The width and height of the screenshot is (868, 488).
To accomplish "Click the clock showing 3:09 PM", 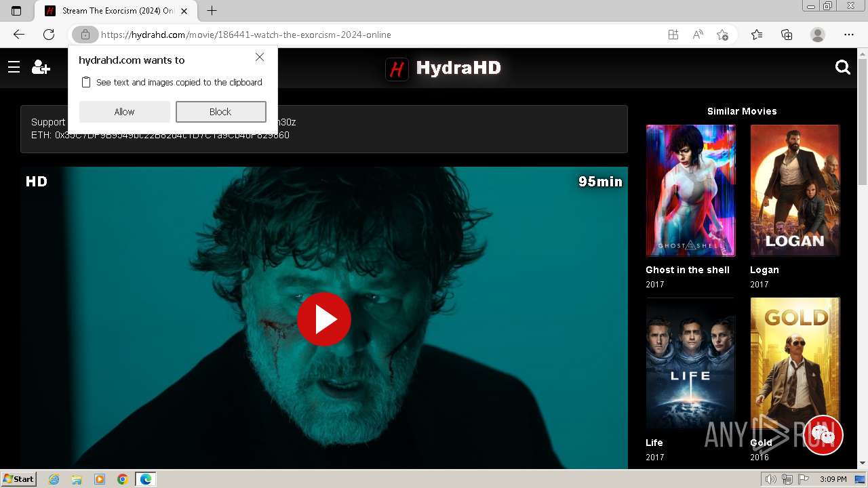I will coord(833,479).
